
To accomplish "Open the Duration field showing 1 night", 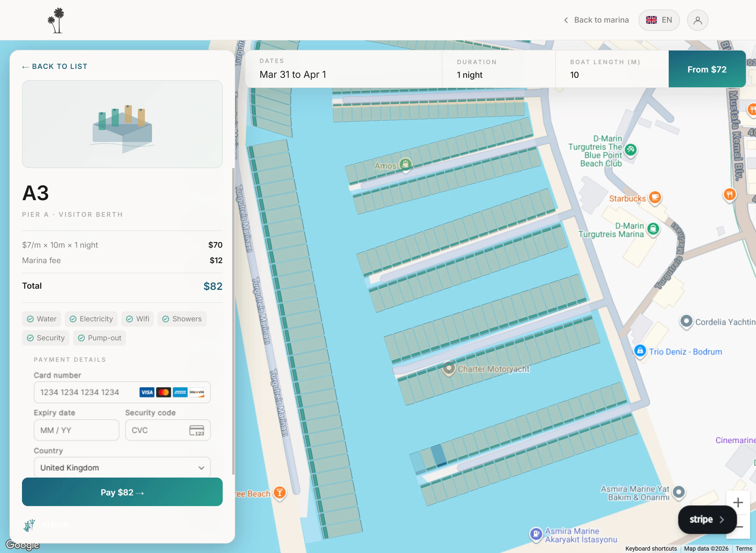I will 498,69.
